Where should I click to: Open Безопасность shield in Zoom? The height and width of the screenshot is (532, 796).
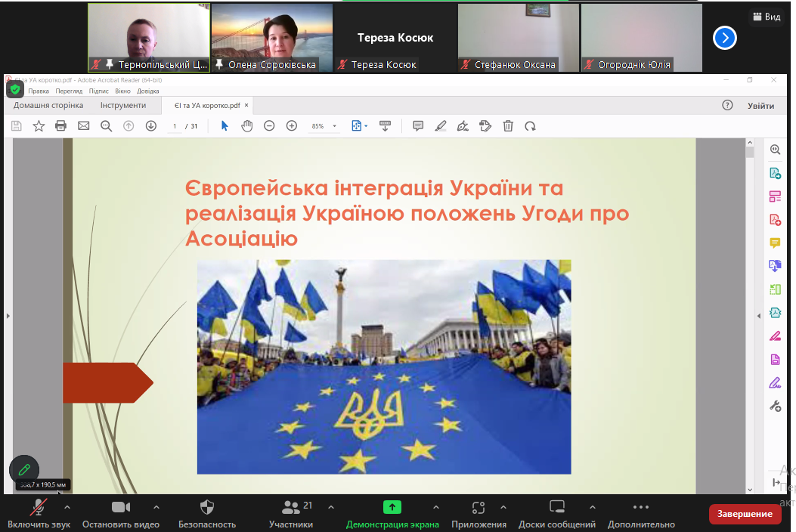click(207, 514)
